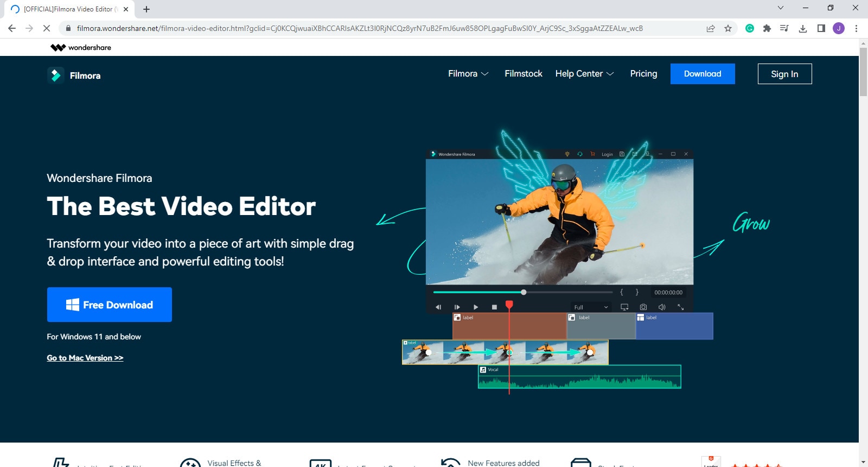This screenshot has height=467, width=868.
Task: Click the Wondershare logo in the top bar
Action: pyautogui.click(x=81, y=47)
